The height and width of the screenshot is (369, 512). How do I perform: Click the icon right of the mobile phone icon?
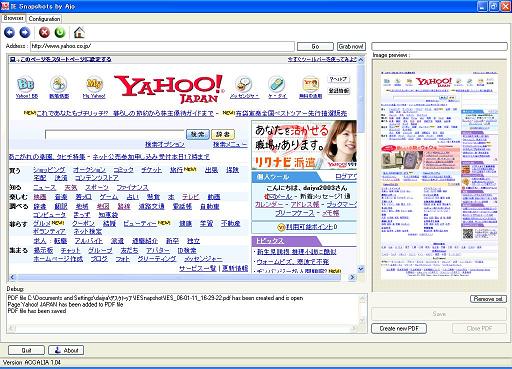coord(310,84)
